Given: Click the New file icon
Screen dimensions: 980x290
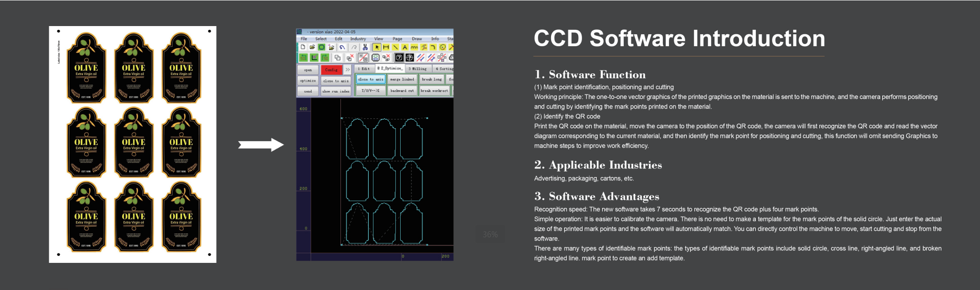Looking at the screenshot, I should 303,47.
